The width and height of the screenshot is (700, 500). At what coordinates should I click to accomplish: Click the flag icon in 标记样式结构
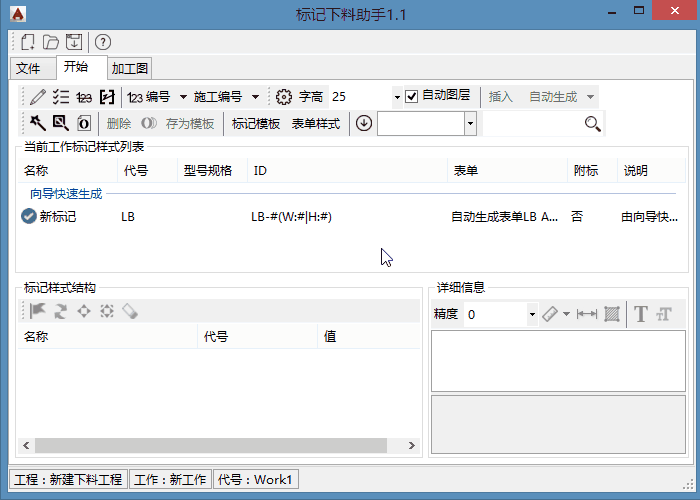click(x=38, y=311)
